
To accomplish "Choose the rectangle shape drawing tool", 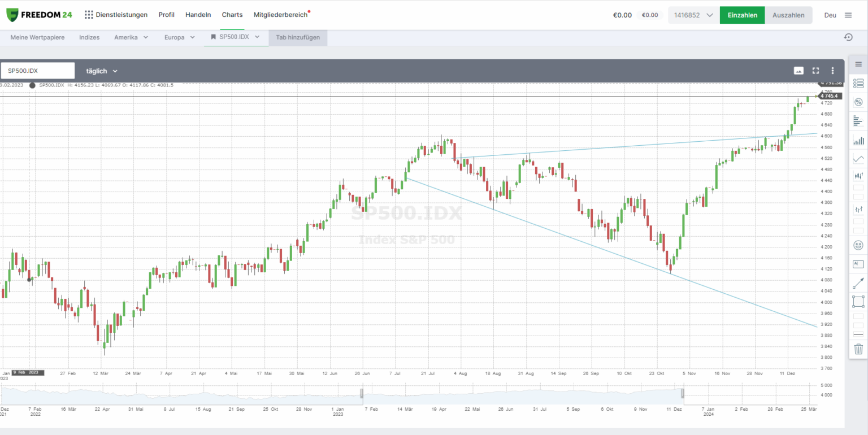I will tap(858, 301).
